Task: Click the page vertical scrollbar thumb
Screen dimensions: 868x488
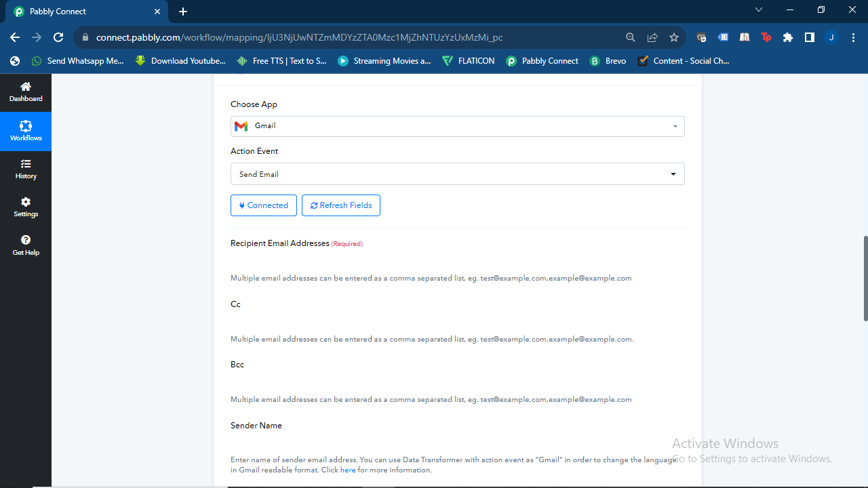Action: pos(865,279)
